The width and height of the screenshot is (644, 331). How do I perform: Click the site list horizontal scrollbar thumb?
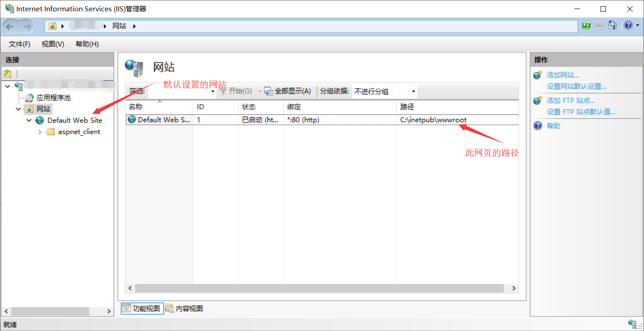pos(319,288)
